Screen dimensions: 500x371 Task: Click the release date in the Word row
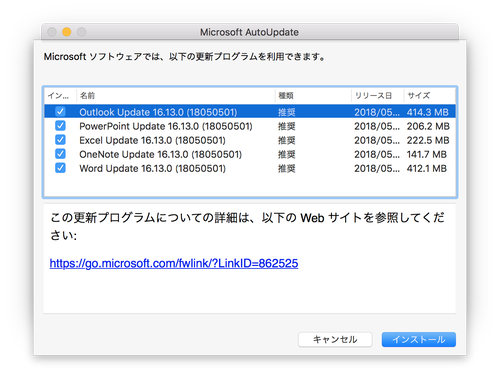point(377,168)
